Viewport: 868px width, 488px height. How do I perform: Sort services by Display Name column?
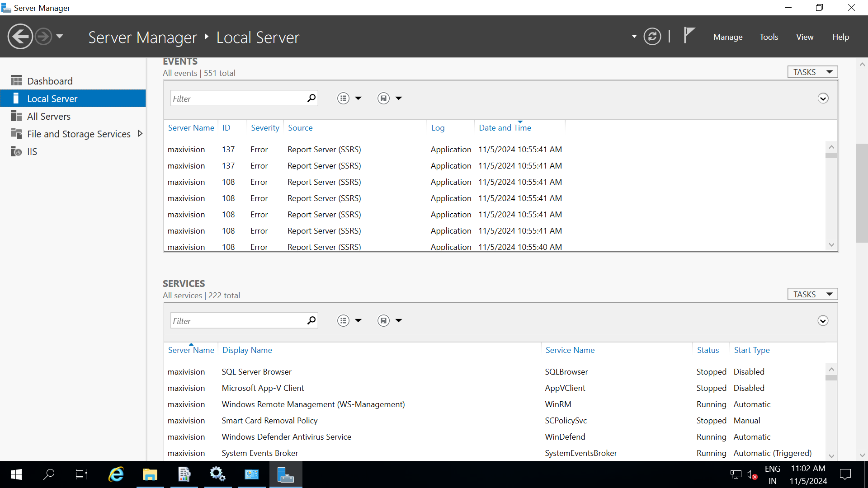tap(247, 350)
